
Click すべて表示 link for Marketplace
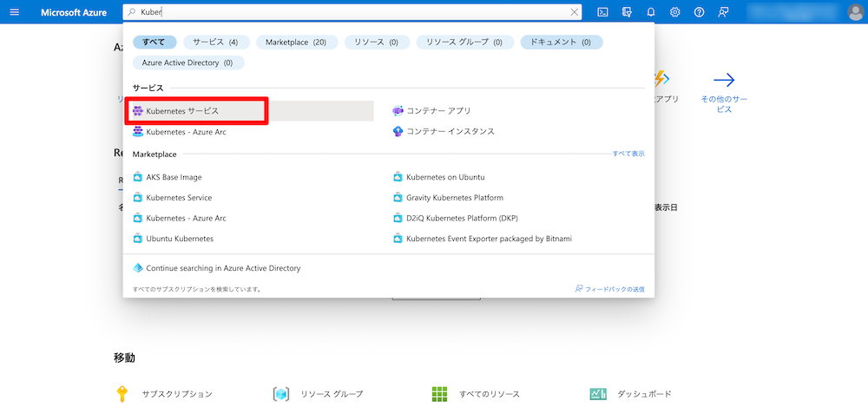point(628,154)
